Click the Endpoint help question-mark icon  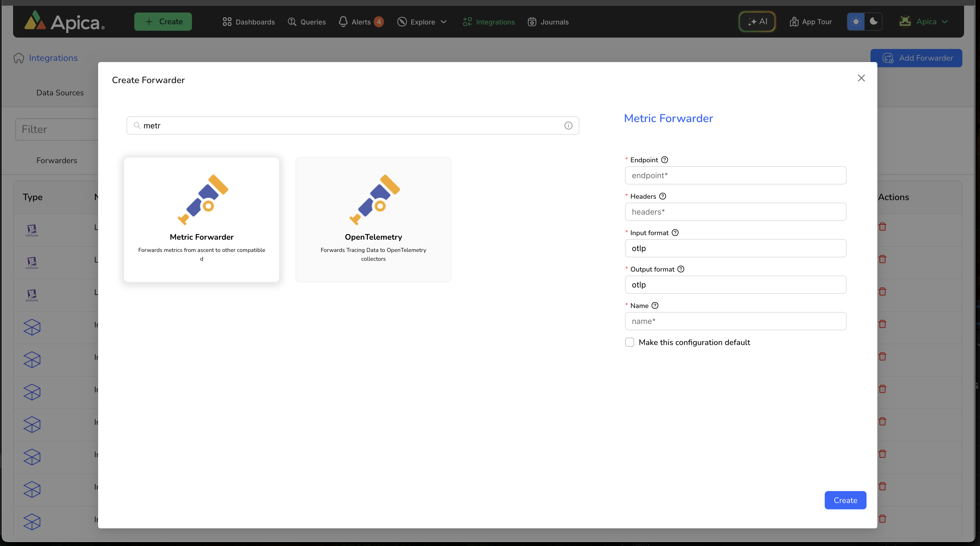point(664,160)
